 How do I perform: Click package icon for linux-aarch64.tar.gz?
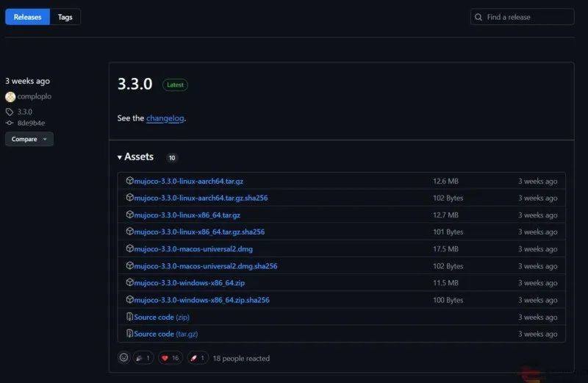(130, 180)
